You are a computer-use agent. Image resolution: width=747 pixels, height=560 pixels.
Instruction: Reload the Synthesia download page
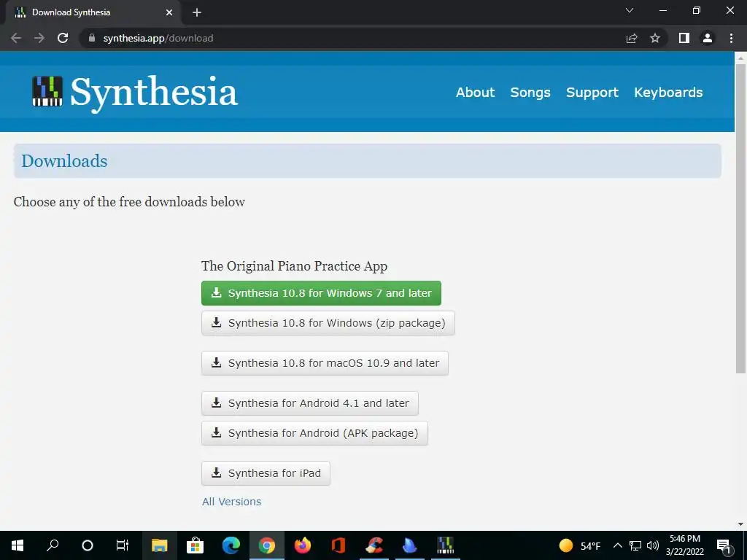pos(63,38)
